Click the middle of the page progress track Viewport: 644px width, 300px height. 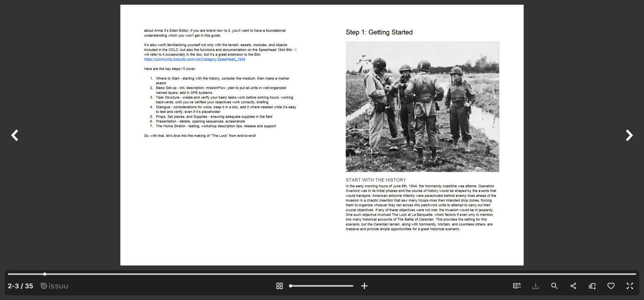[322, 274]
